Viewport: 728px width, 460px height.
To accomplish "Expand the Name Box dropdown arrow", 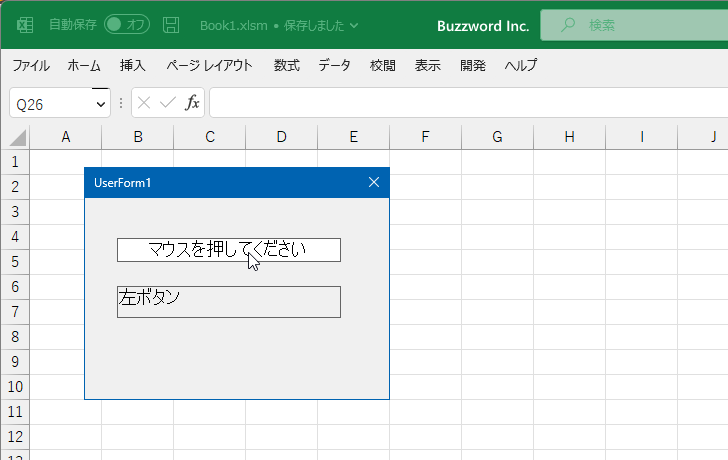I will click(x=100, y=104).
